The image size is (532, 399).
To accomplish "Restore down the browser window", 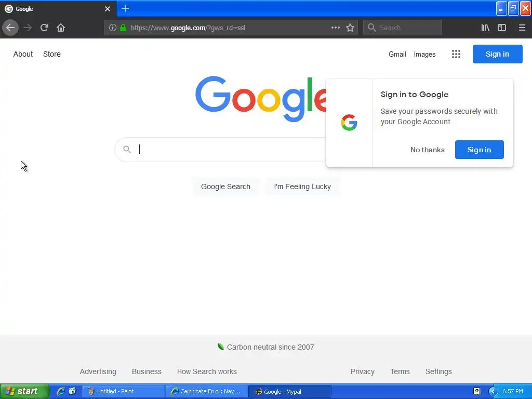I will click(513, 8).
